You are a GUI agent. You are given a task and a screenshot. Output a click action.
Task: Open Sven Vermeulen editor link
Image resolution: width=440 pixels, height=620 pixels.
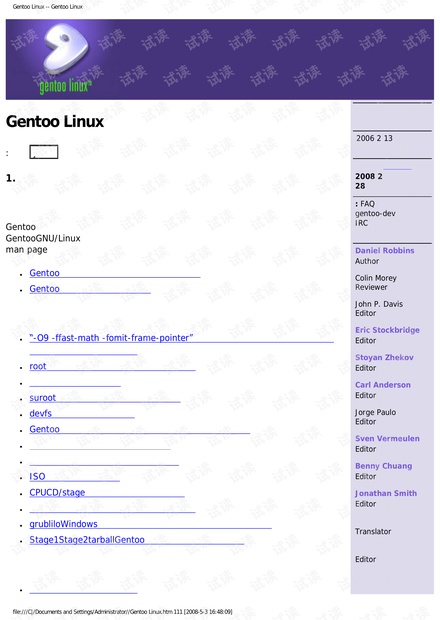click(387, 439)
